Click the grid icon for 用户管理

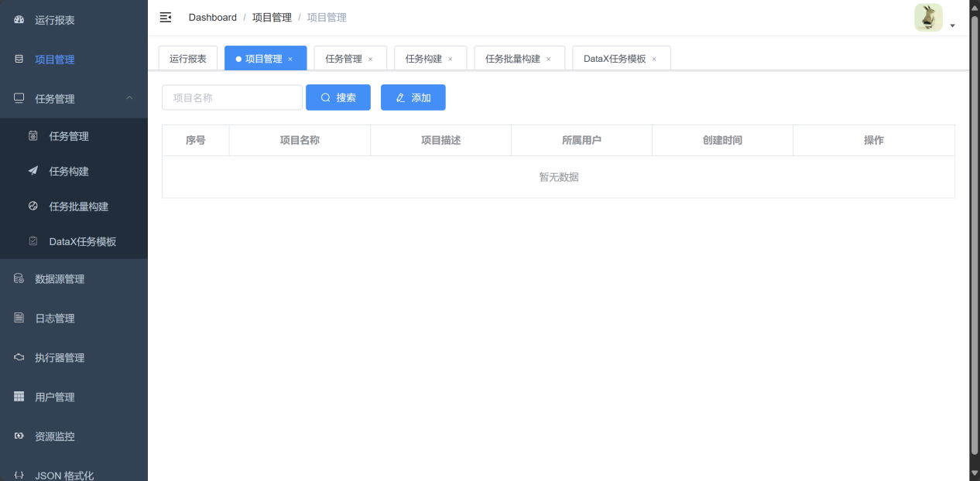tap(19, 397)
